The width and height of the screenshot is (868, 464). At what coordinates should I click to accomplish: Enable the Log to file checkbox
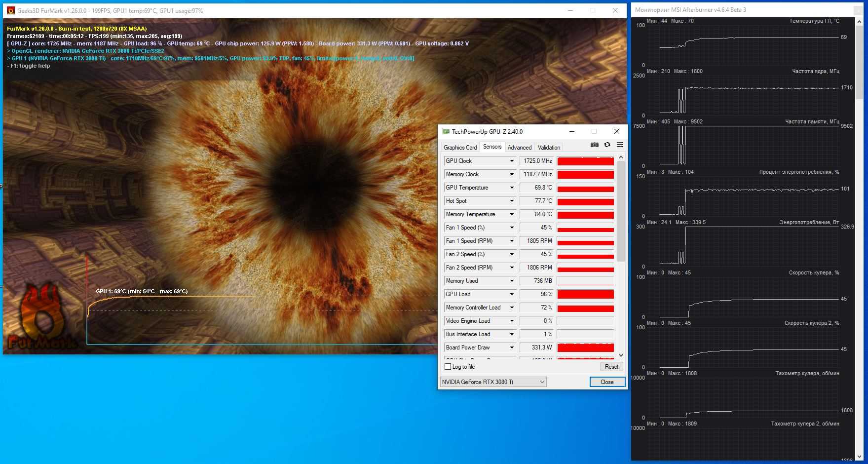tap(448, 367)
